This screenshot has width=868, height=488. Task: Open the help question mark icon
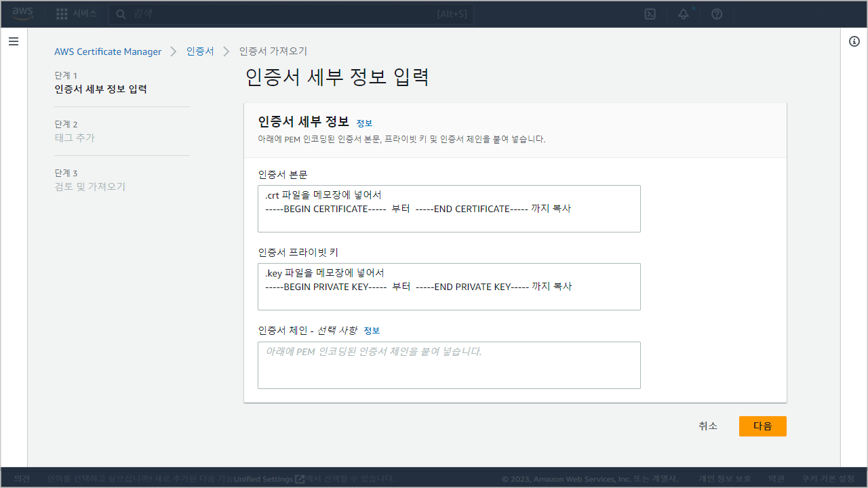pos(717,14)
